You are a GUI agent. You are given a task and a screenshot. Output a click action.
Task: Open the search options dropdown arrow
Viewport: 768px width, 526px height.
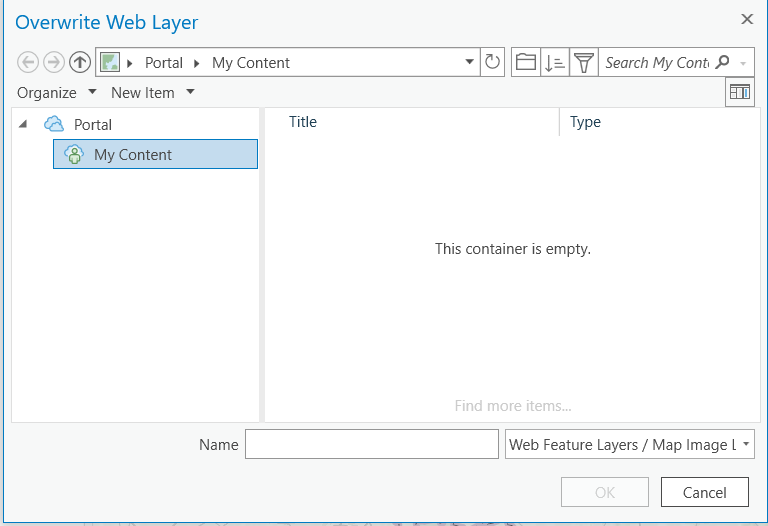(x=743, y=63)
